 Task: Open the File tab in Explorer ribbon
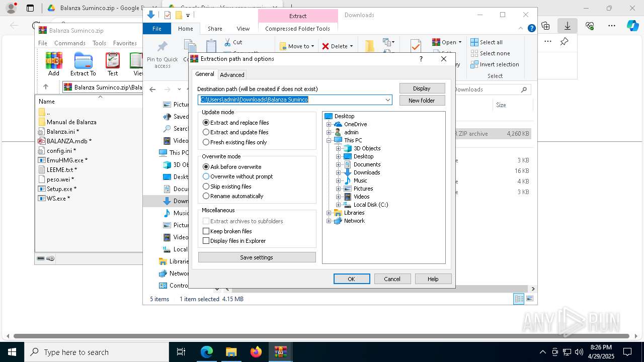click(x=157, y=29)
